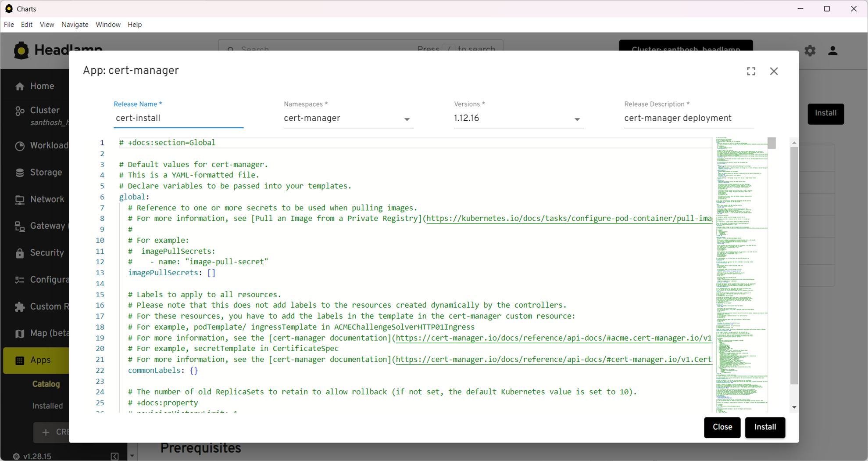Click the 'global:' line in editor
The image size is (868, 461).
[x=134, y=197]
